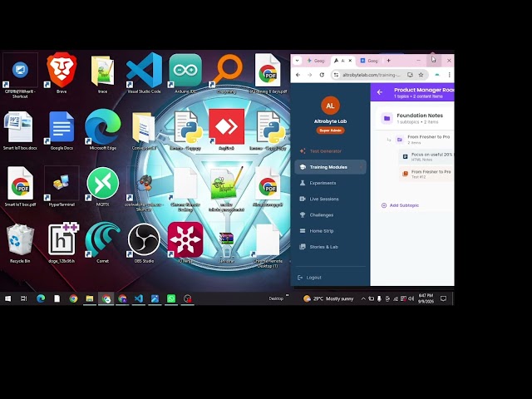The height and width of the screenshot is (399, 532).
Task: Open Microsoft Edge from the taskbar
Action: pyautogui.click(x=41, y=298)
